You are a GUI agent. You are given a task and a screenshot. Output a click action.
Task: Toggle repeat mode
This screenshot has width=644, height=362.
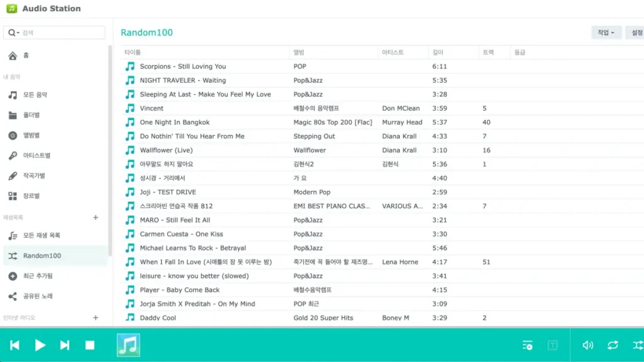[x=613, y=345]
